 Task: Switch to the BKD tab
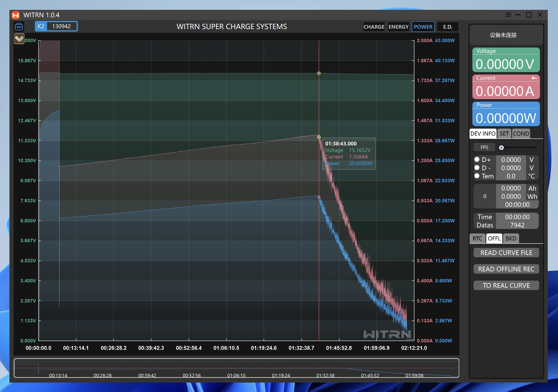coord(511,238)
